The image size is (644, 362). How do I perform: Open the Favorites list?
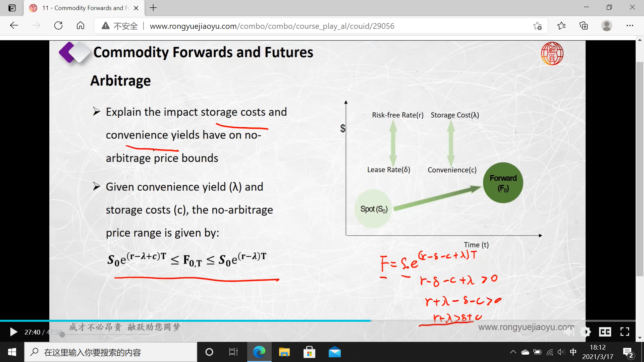(x=561, y=26)
